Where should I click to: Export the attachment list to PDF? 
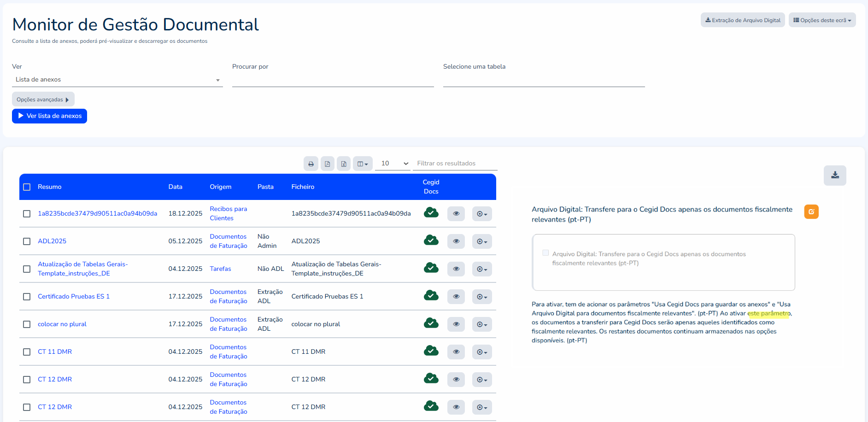click(328, 164)
